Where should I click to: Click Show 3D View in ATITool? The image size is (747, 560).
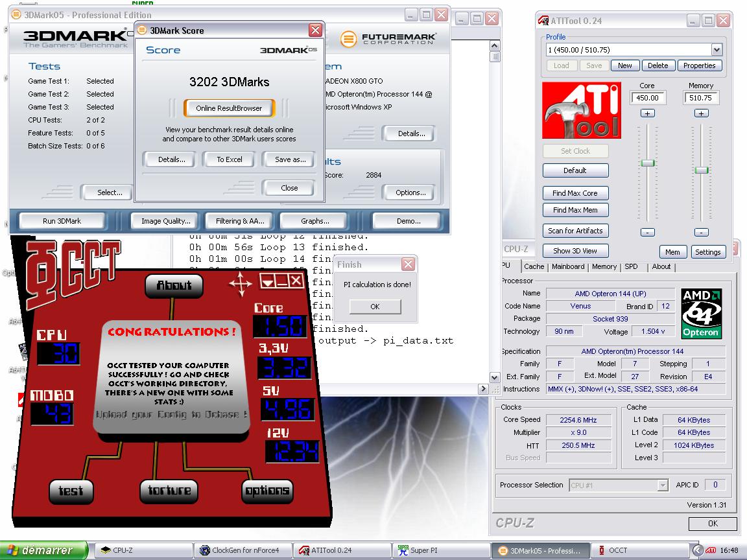pyautogui.click(x=575, y=251)
